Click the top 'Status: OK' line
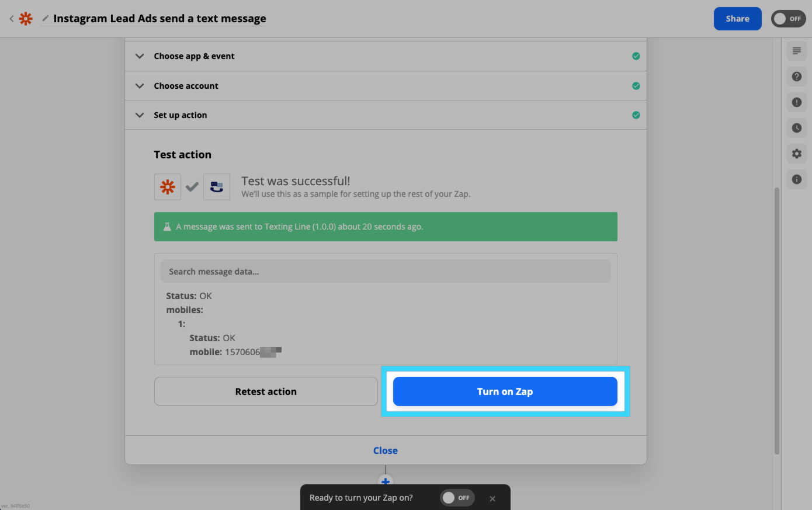This screenshot has width=812, height=510. click(189, 296)
